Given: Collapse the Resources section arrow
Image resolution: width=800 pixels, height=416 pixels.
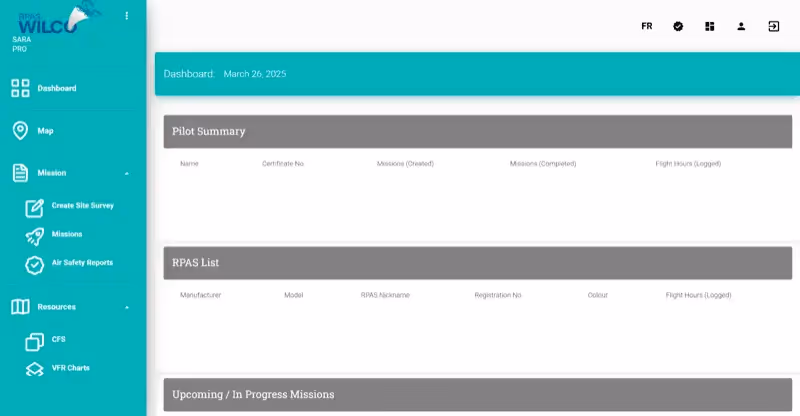Looking at the screenshot, I should click(x=127, y=307).
